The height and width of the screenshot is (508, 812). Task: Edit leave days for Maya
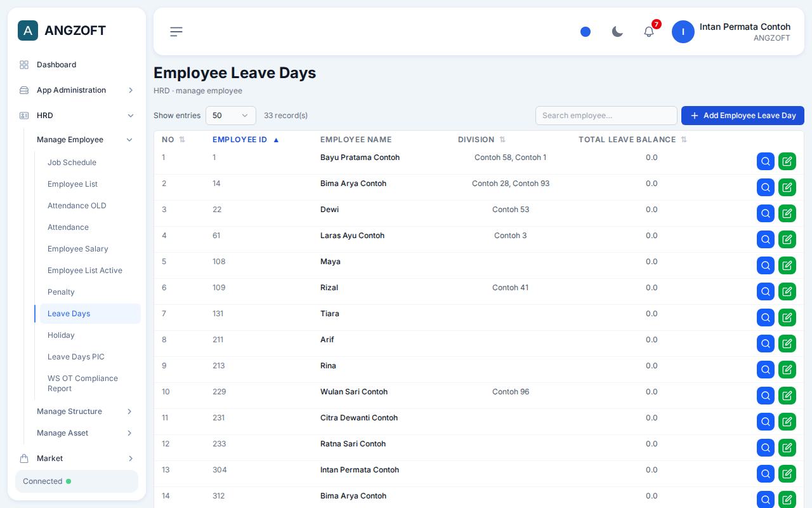pyautogui.click(x=787, y=265)
